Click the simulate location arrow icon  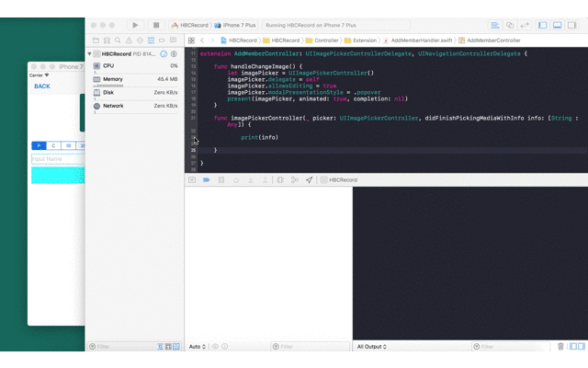click(309, 180)
